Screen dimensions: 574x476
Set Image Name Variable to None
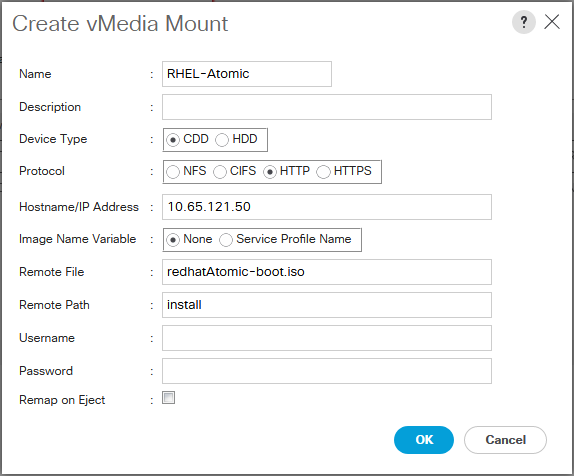(173, 240)
